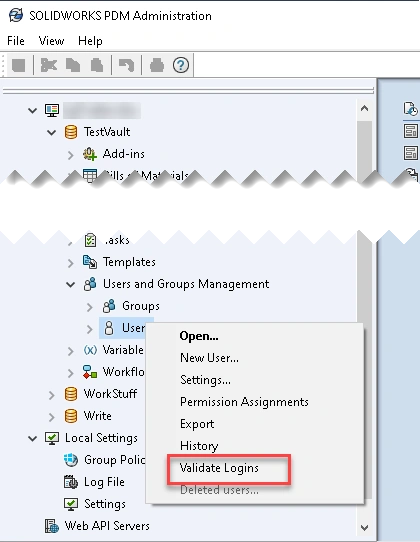Open Help via question mark icon
The width and height of the screenshot is (420, 542).
[181, 65]
